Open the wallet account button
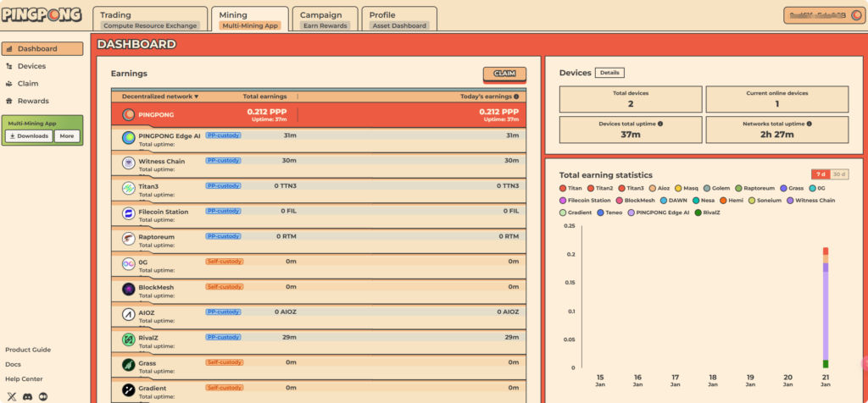 click(x=824, y=15)
